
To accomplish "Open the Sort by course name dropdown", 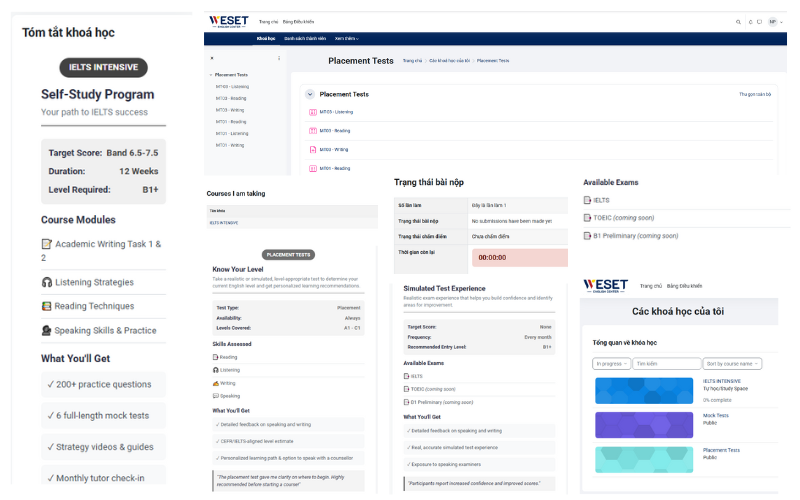I will (732, 364).
